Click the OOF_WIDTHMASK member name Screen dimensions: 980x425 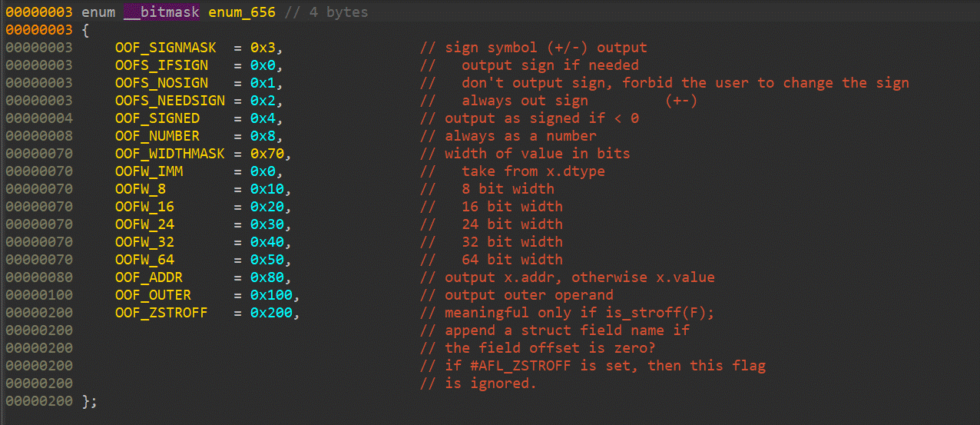click(x=170, y=154)
